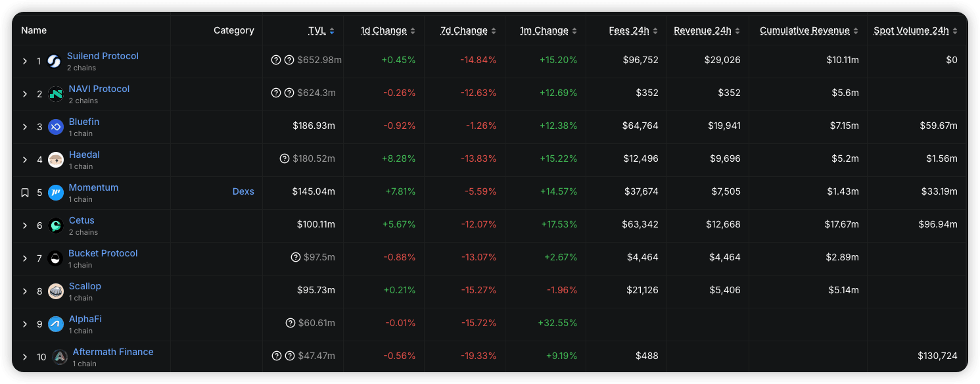
Task: Open the Haedal link
Action: [x=84, y=155]
